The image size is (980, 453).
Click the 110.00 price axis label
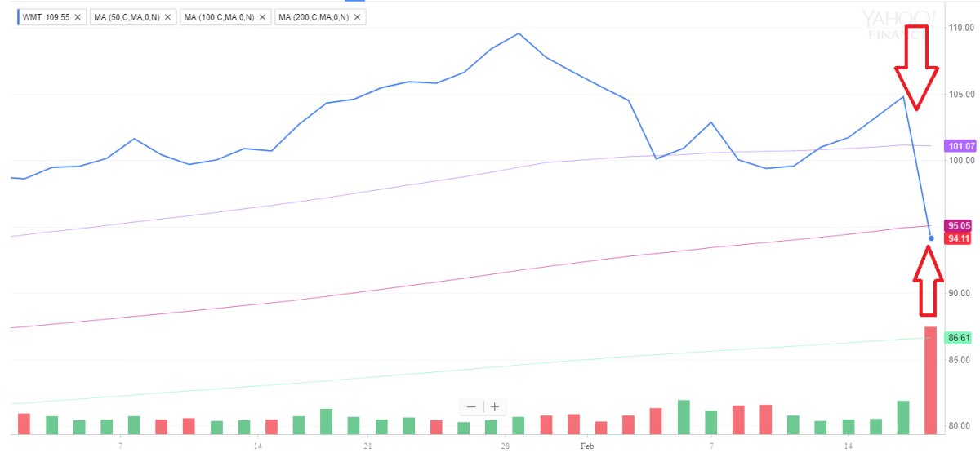[x=959, y=28]
